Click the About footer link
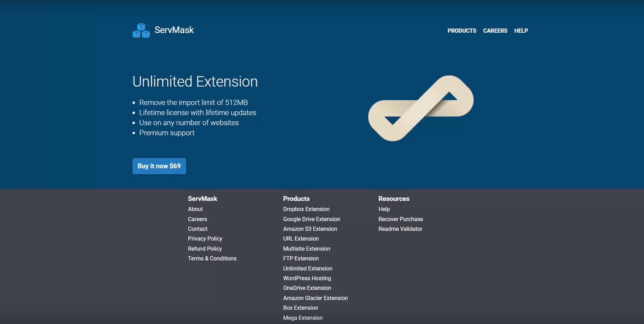Screen dimensions: 644x324 [x=195, y=209]
